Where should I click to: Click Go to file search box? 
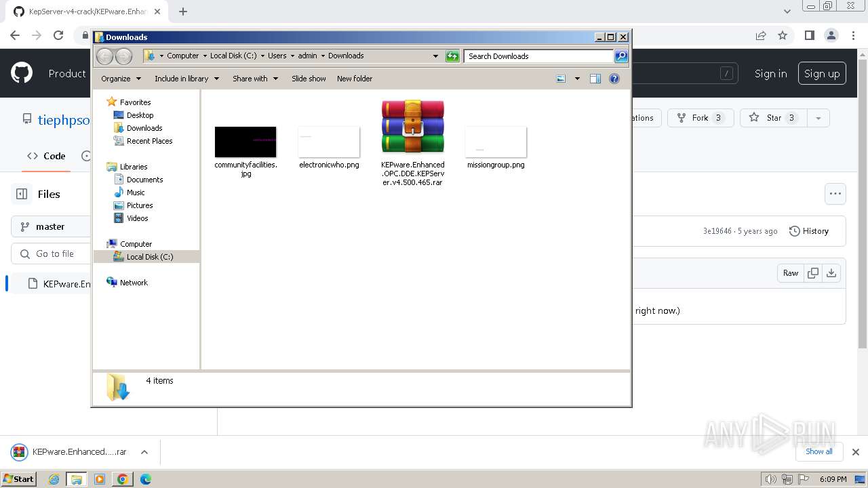click(51, 253)
